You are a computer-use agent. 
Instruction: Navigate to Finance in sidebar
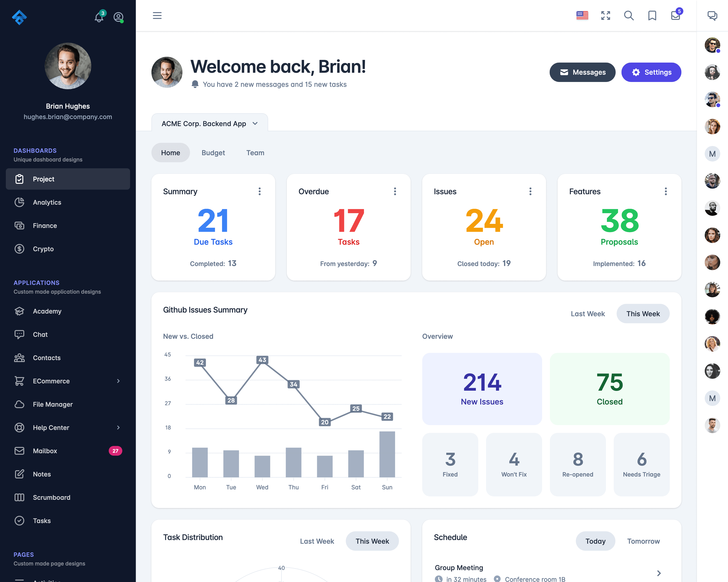click(x=45, y=225)
